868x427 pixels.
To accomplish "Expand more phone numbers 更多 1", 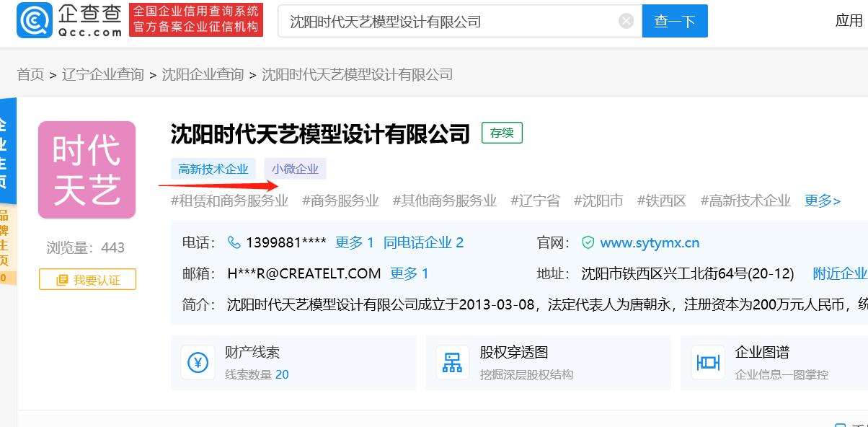I will [x=354, y=242].
